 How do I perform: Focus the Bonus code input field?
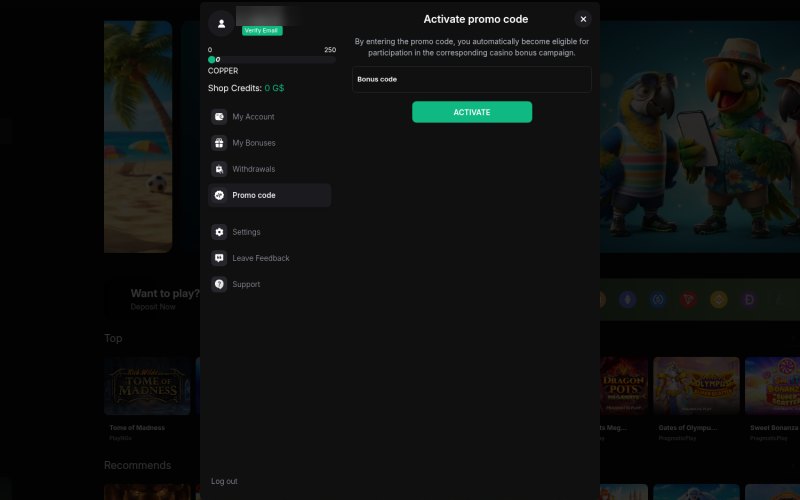(472, 79)
